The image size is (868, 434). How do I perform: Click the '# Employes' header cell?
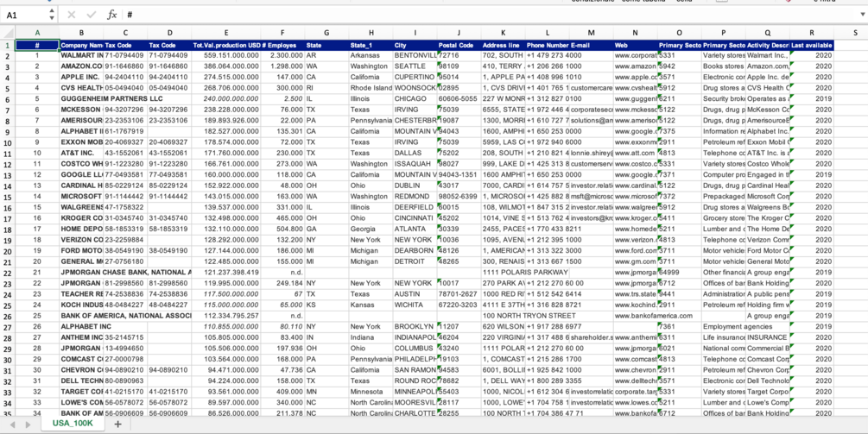tap(282, 45)
